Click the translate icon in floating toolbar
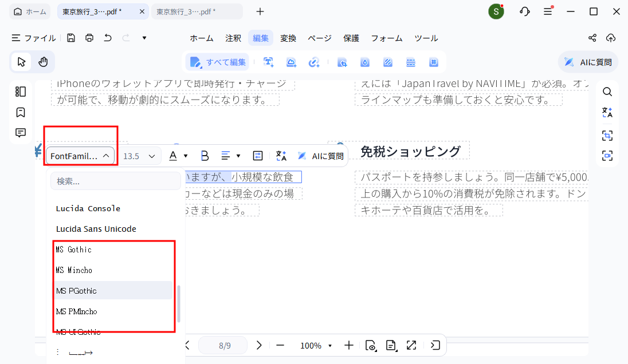628x364 pixels. (x=281, y=156)
